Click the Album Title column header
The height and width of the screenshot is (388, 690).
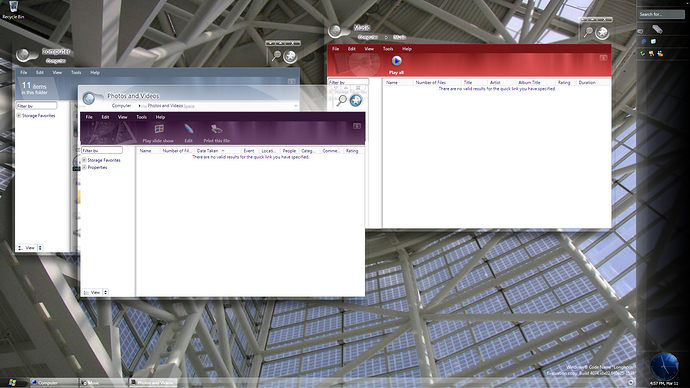coord(529,82)
